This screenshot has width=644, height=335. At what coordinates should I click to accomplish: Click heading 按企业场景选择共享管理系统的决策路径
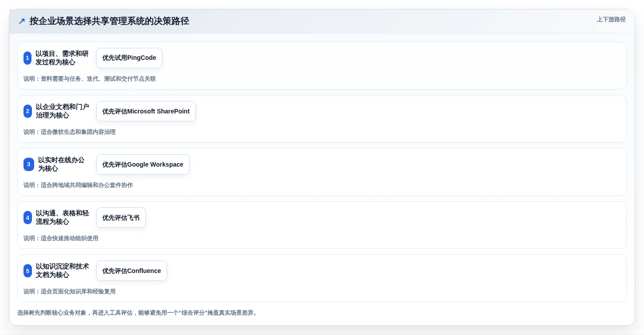pos(109,21)
